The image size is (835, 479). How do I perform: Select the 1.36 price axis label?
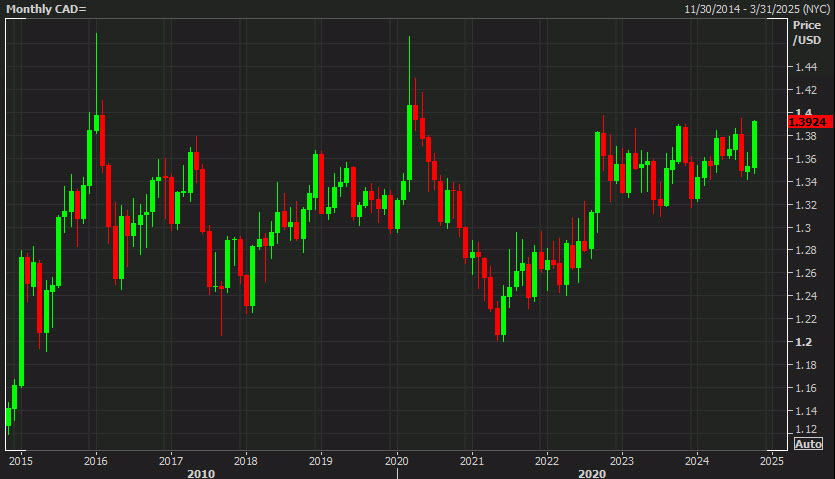click(806, 159)
